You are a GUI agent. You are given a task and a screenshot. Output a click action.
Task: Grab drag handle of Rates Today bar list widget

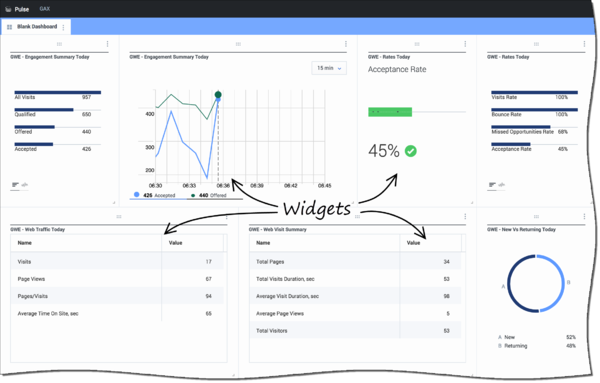click(536, 44)
